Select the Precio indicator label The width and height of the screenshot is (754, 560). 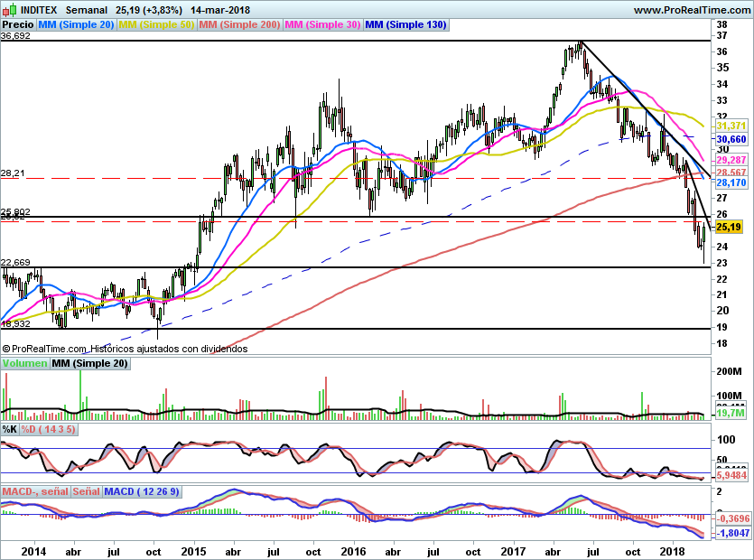click(x=18, y=24)
